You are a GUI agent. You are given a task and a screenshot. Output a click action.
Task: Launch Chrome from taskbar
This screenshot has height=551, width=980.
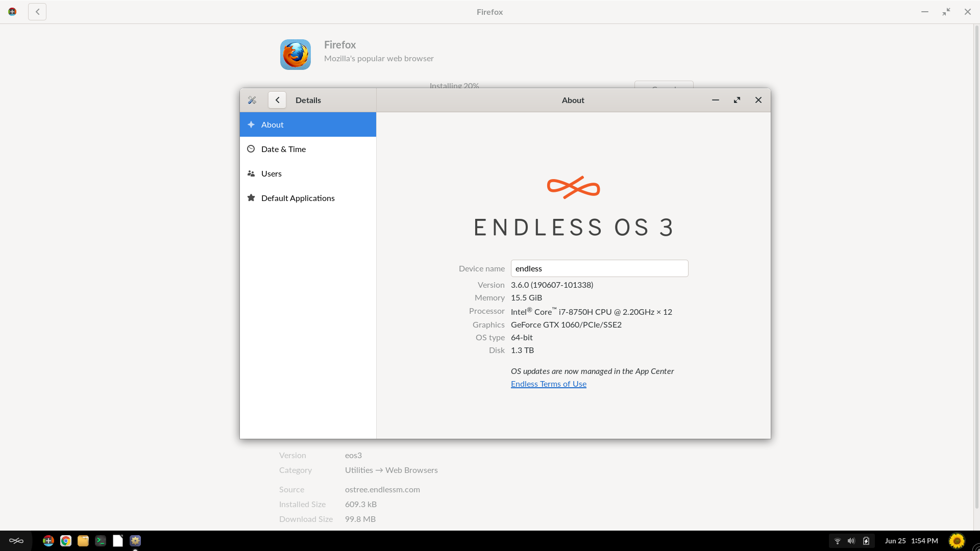tap(66, 541)
